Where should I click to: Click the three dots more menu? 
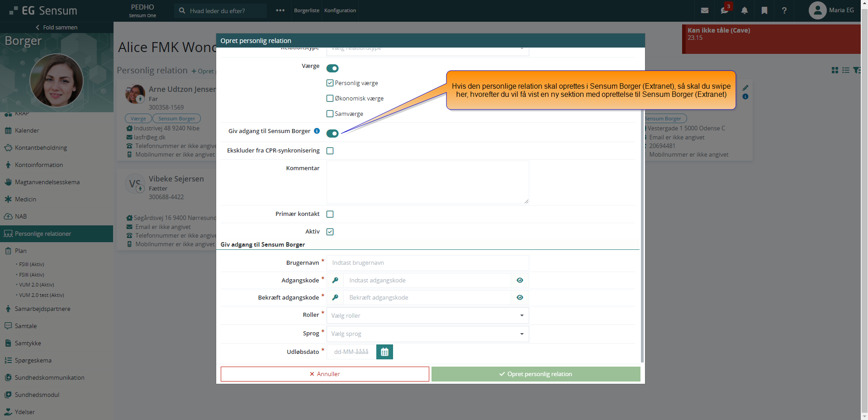point(280,10)
